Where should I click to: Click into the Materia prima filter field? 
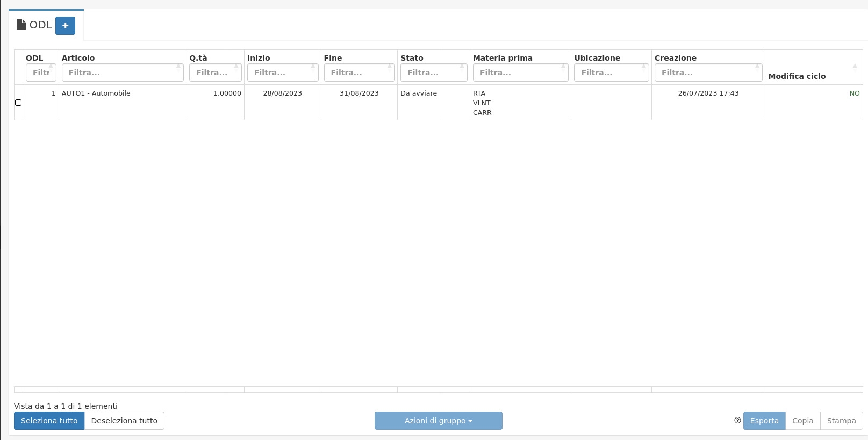coord(520,73)
